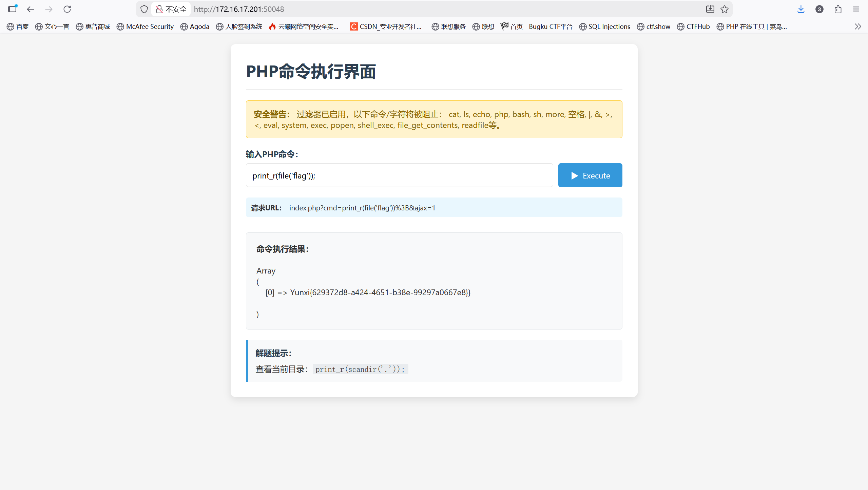
Task: Click the 不安全 connection indicator
Action: [x=171, y=9]
